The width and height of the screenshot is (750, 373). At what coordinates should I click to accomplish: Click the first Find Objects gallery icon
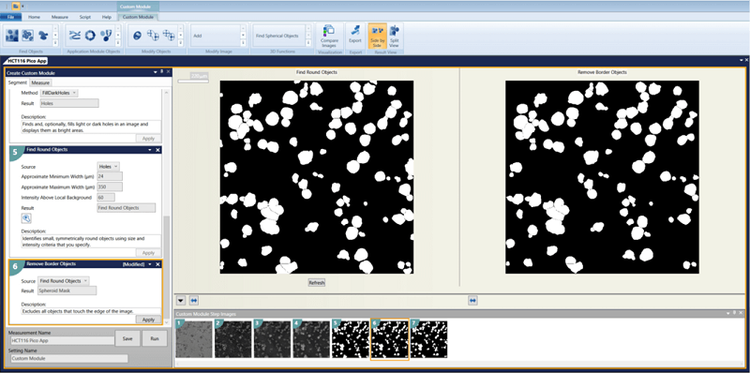pos(12,35)
